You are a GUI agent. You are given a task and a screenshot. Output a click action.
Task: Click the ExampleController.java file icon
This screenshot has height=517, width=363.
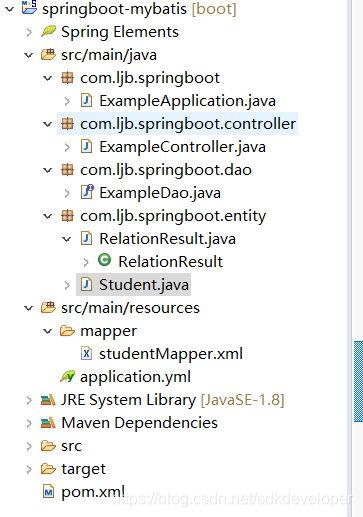click(87, 147)
